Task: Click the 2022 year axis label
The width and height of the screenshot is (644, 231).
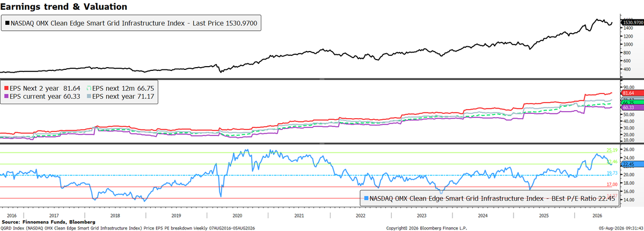Action: tap(360, 214)
